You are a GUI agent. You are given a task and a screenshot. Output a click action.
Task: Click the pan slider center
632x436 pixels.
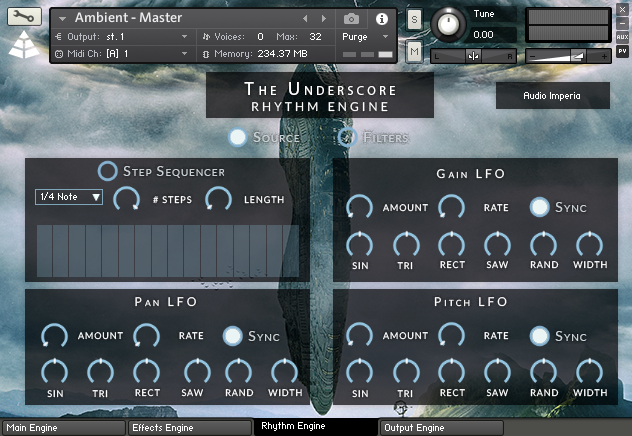[x=473, y=56]
